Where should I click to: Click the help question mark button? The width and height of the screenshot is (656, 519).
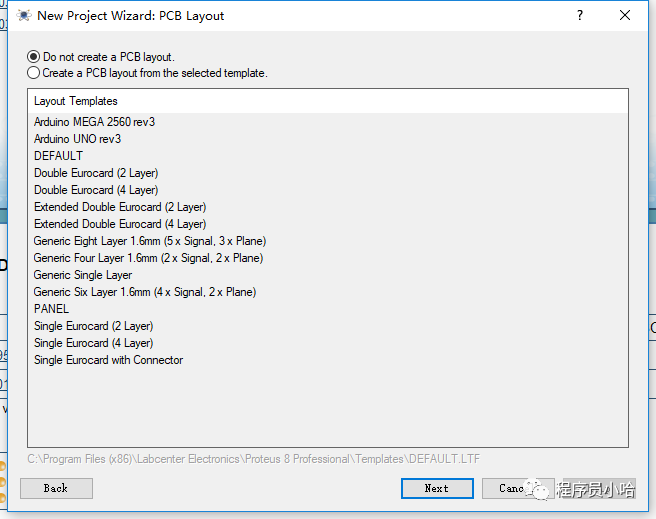580,16
